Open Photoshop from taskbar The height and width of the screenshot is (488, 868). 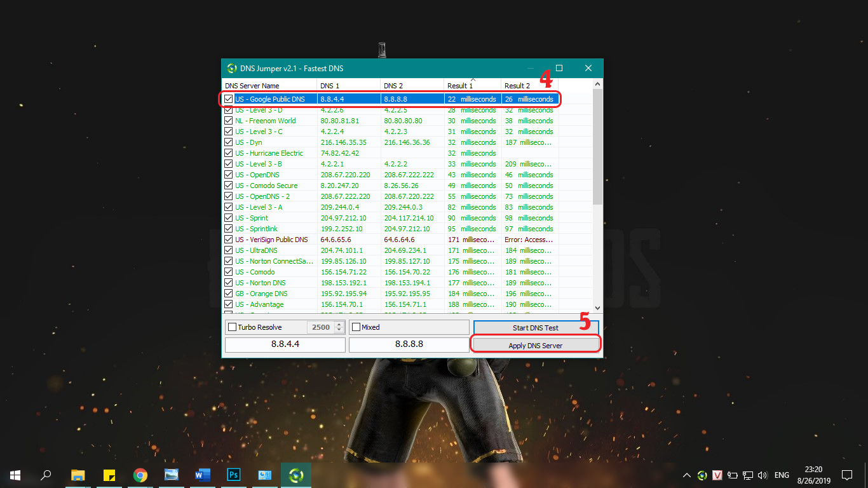(x=233, y=475)
